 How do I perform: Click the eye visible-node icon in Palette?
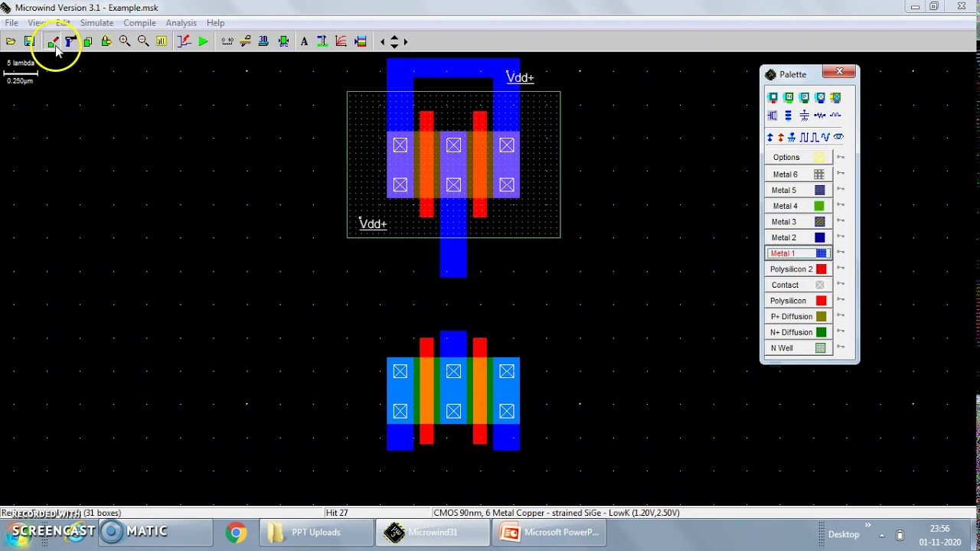(x=838, y=137)
